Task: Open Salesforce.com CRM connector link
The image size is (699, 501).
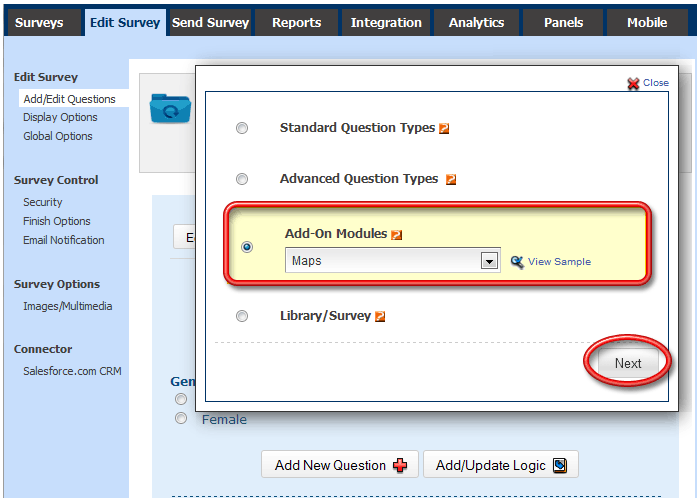Action: pyautogui.click(x=72, y=371)
